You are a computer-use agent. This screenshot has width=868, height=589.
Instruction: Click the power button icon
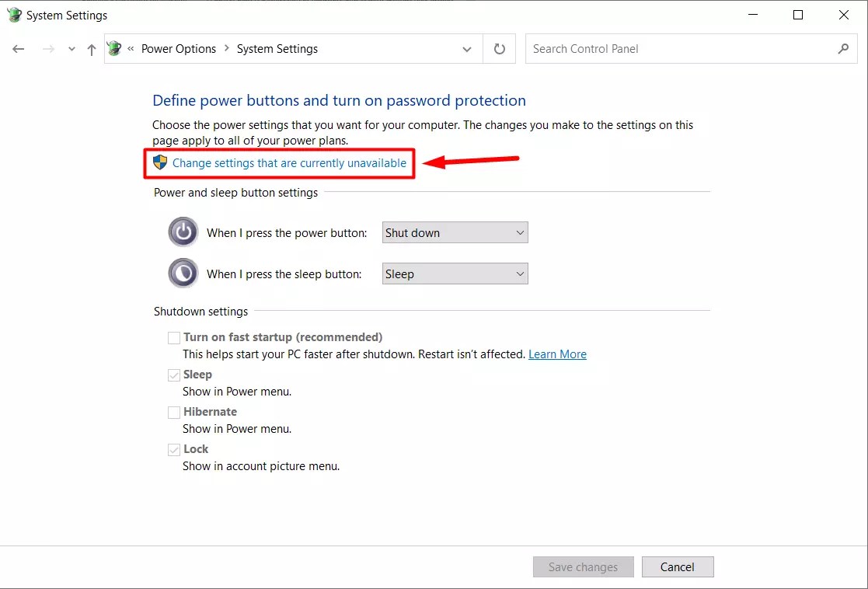183,232
